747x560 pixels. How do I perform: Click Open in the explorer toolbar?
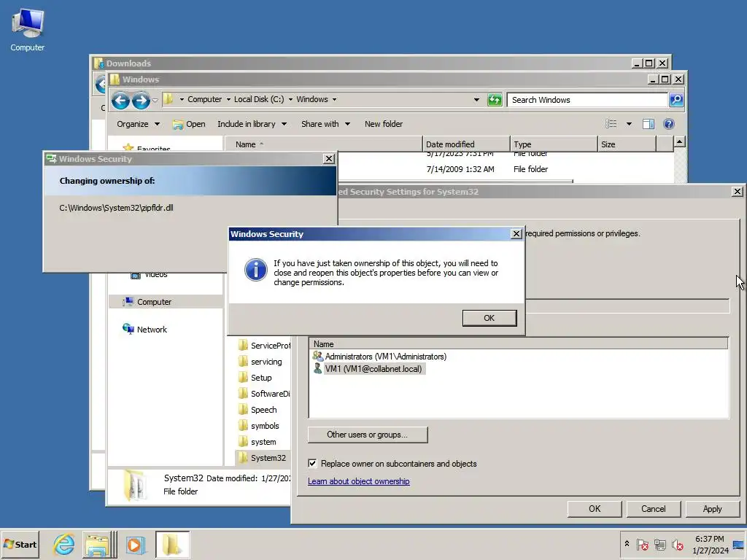tap(189, 124)
